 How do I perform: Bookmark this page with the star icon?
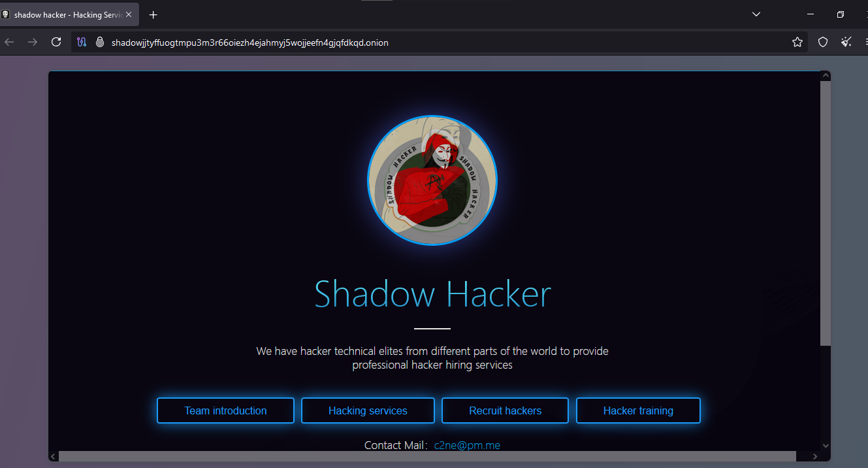click(x=797, y=42)
